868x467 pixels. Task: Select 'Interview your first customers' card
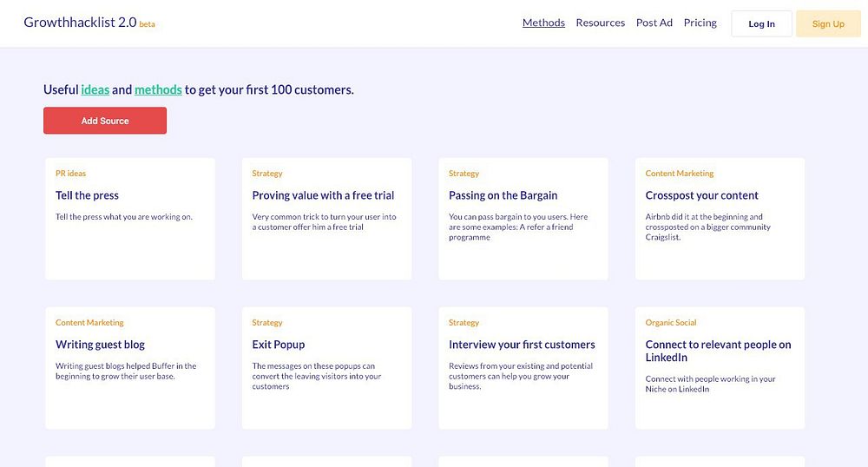(522, 345)
